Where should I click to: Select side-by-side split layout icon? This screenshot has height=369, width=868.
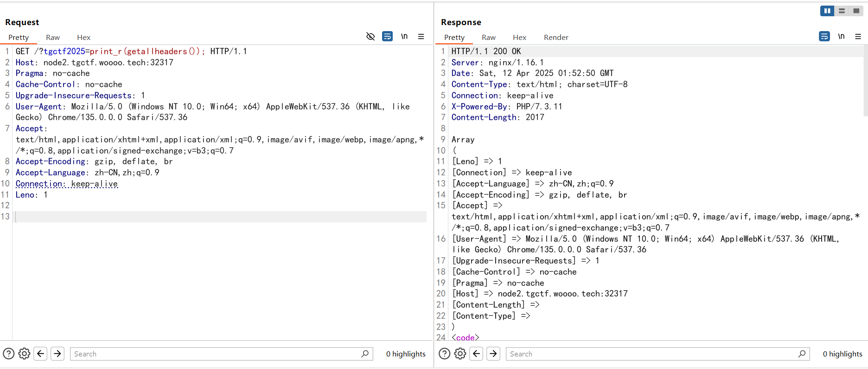(x=827, y=11)
